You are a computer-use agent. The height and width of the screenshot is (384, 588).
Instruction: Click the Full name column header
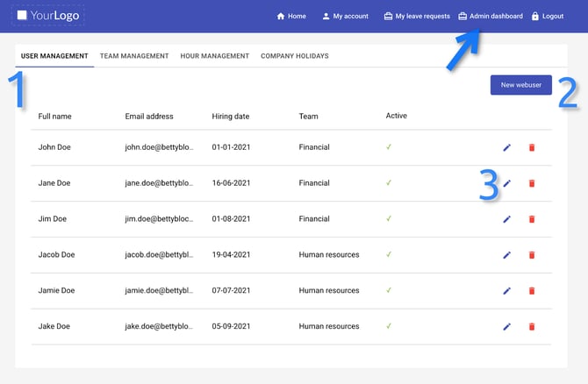pos(55,116)
